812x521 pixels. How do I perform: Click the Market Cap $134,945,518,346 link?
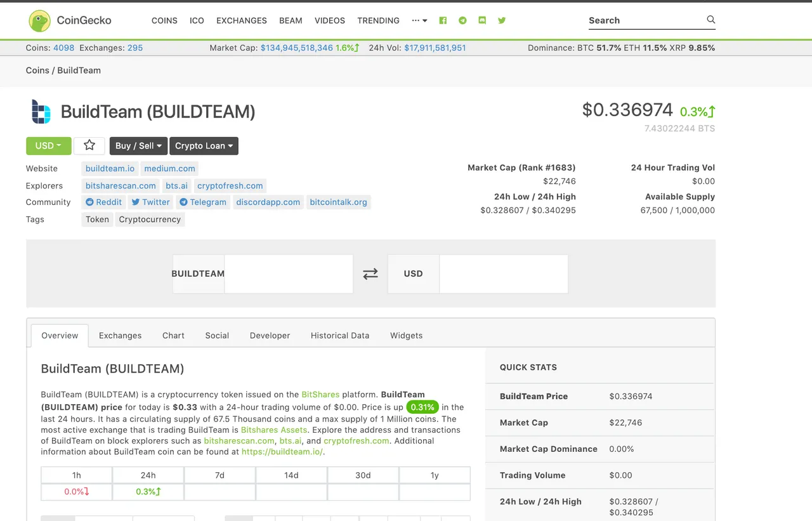tap(296, 48)
